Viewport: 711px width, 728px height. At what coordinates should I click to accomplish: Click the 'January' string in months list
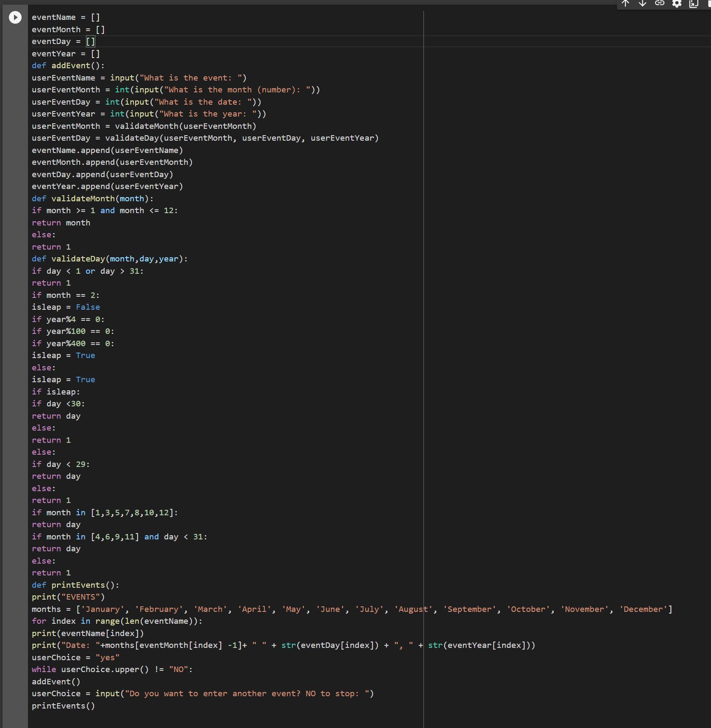[x=103, y=609]
